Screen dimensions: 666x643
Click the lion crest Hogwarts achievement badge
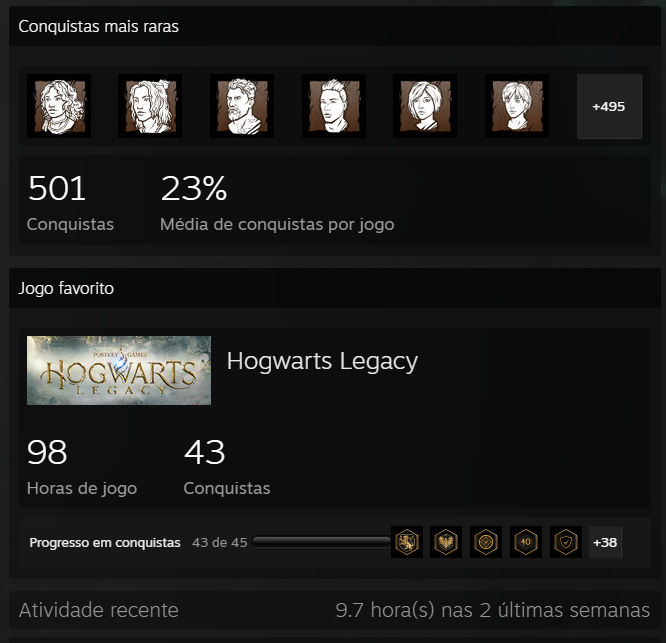point(407,542)
